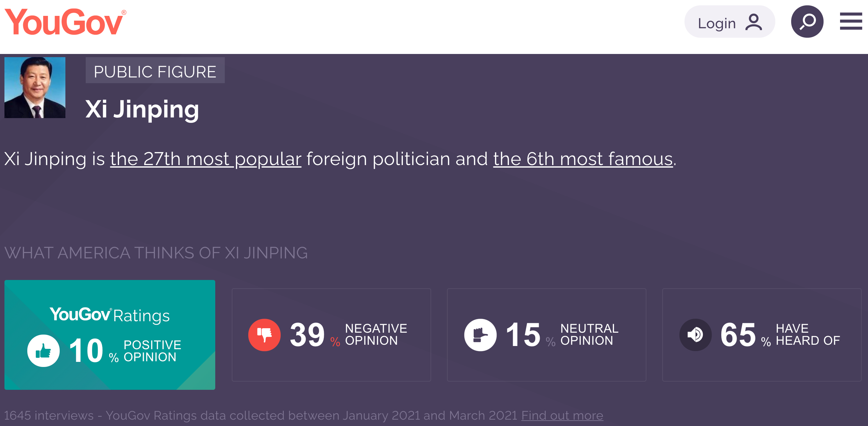Screen dimensions: 868x426
Task: Open the 6th most famous link
Action: click(583, 159)
